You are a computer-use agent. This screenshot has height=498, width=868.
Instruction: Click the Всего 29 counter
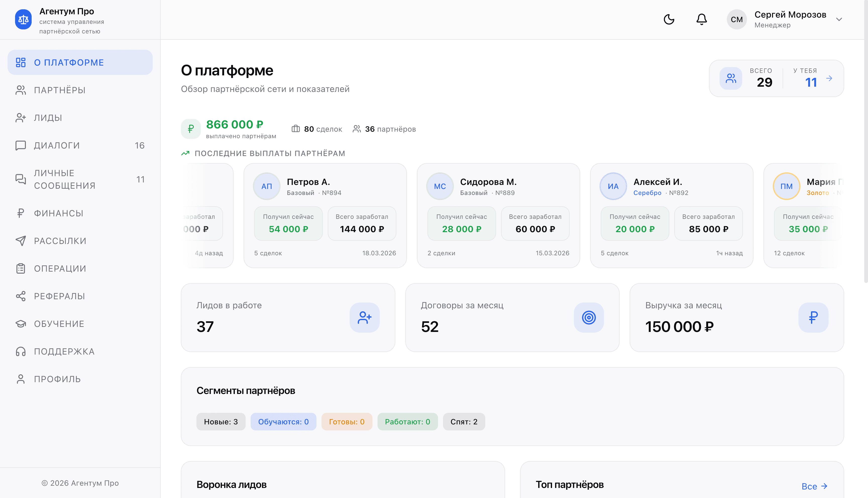pos(765,82)
